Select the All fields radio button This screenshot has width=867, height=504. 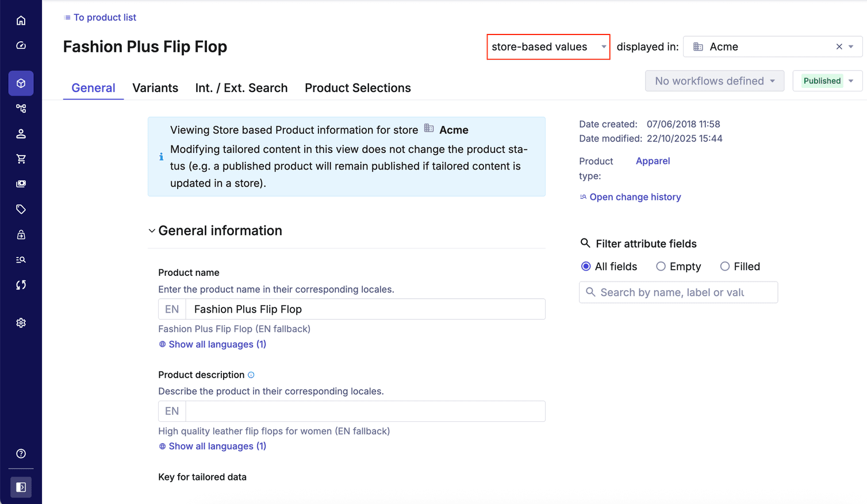tap(586, 266)
